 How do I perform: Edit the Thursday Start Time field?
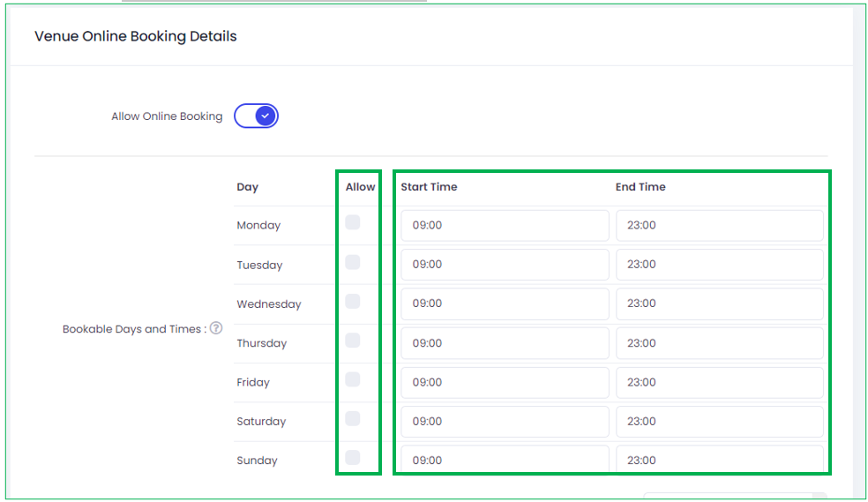click(x=505, y=343)
